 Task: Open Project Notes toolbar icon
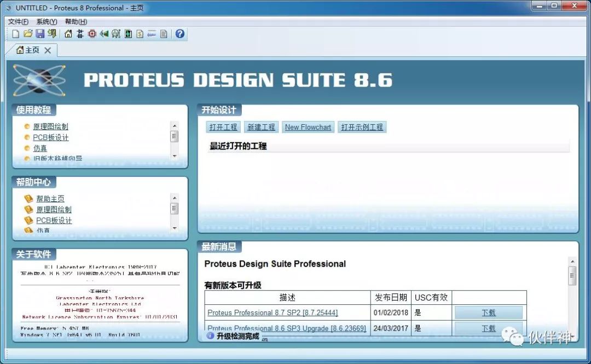coord(164,34)
